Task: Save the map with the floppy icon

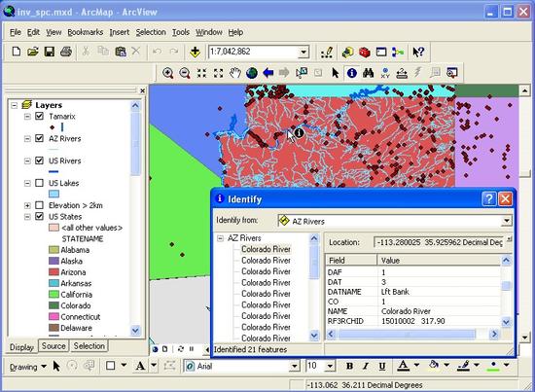Action: coord(50,52)
